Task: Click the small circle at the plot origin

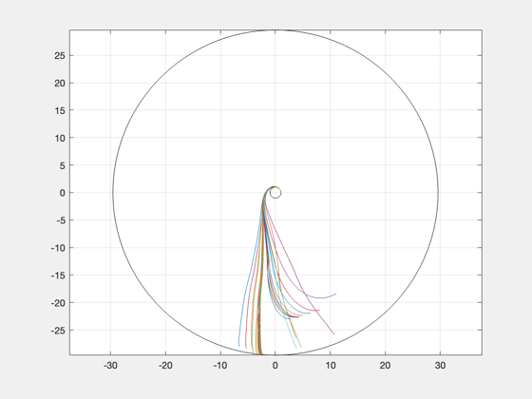Action: click(275, 193)
